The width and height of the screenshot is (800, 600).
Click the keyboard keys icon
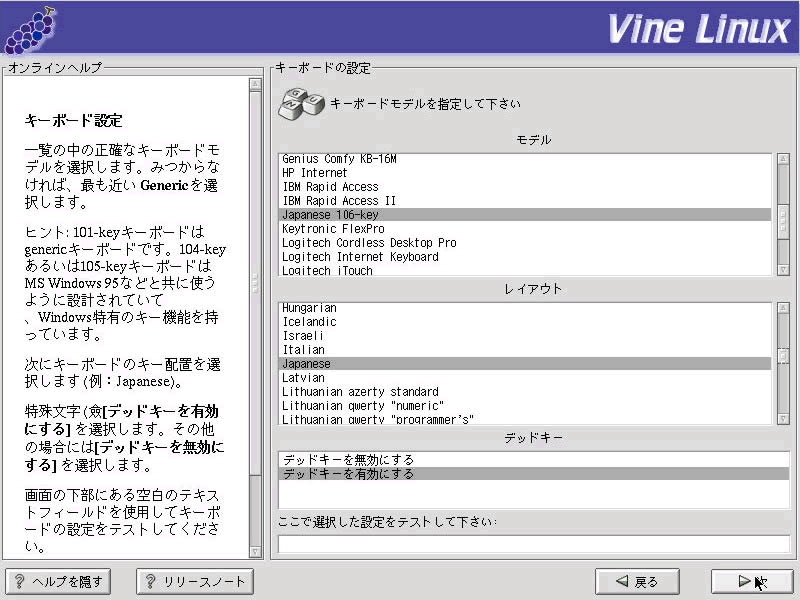coord(301,104)
